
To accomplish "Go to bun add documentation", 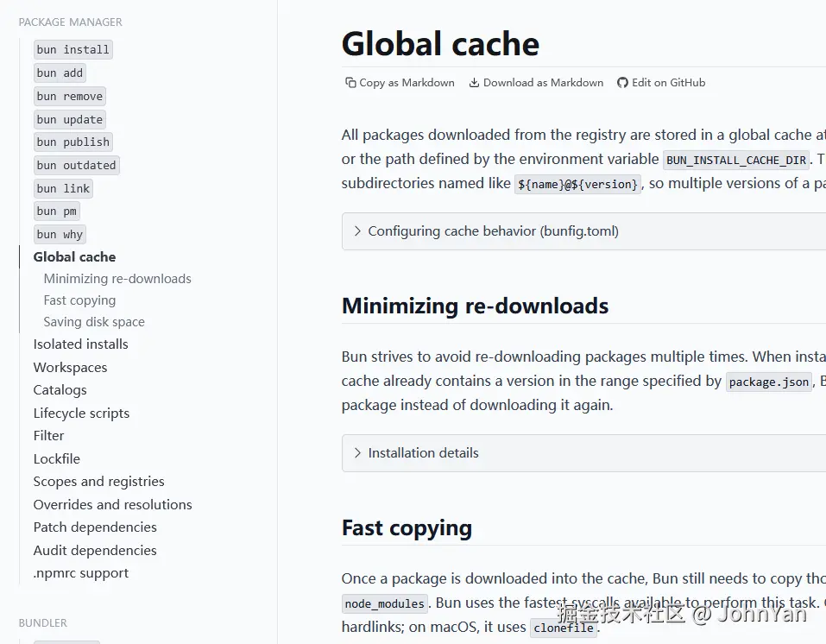I will 60,73.
